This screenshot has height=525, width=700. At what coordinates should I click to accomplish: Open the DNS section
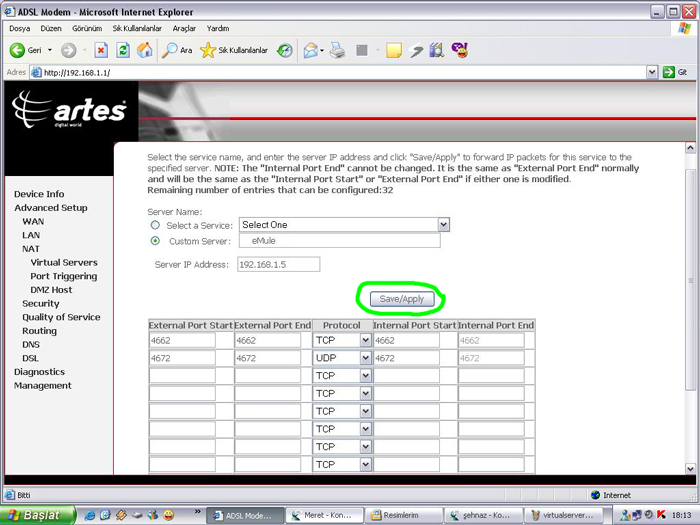[31, 345]
